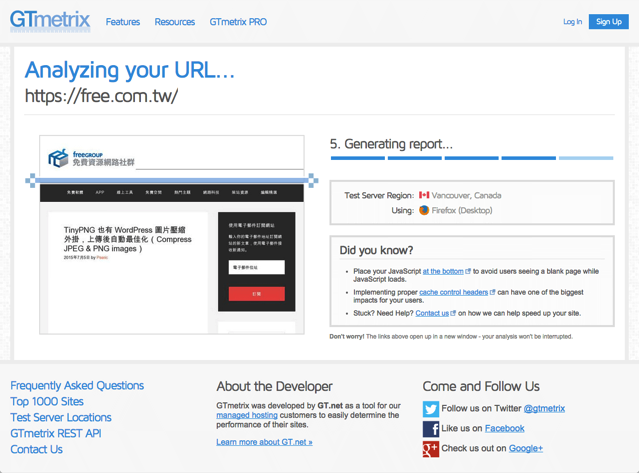Click the report generation progress bar
The width and height of the screenshot is (639, 473).
471,158
